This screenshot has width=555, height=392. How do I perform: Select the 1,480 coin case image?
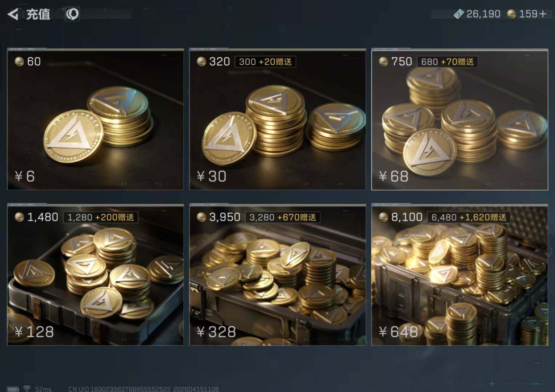point(95,275)
